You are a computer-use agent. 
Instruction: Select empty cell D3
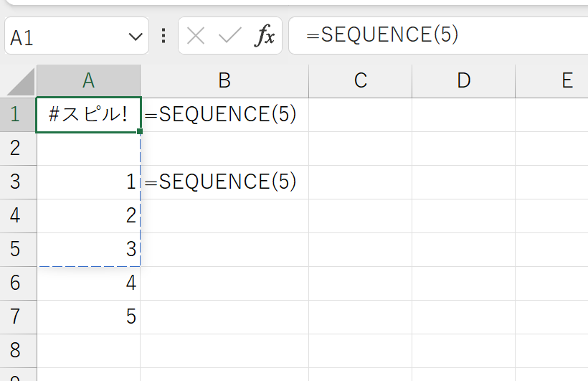tap(464, 182)
